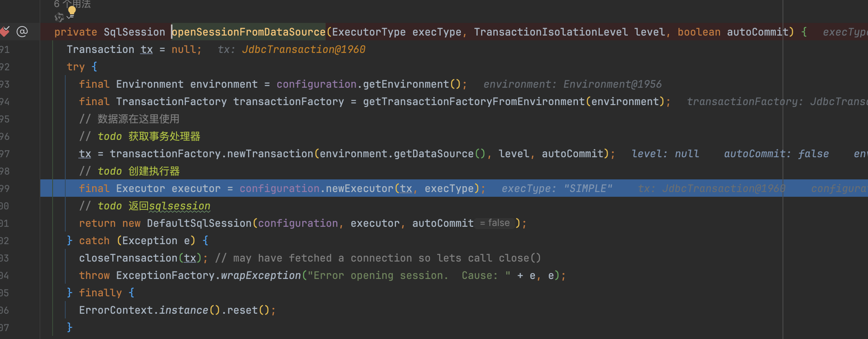The width and height of the screenshot is (868, 339).
Task: Click the 'try' keyword
Action: (76, 67)
